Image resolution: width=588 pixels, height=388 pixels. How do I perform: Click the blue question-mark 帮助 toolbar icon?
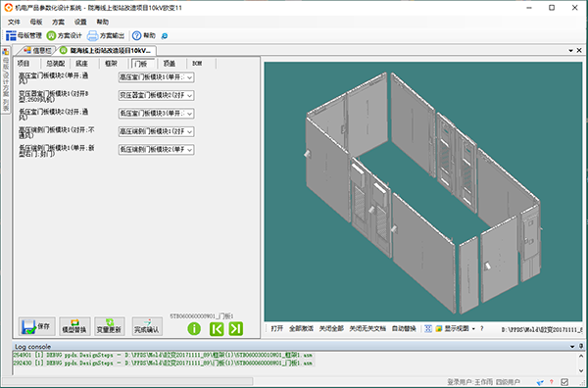pos(137,35)
